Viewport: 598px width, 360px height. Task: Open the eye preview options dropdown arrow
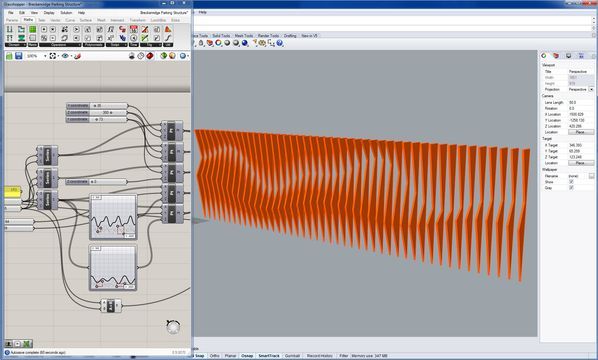pyautogui.click(x=71, y=56)
